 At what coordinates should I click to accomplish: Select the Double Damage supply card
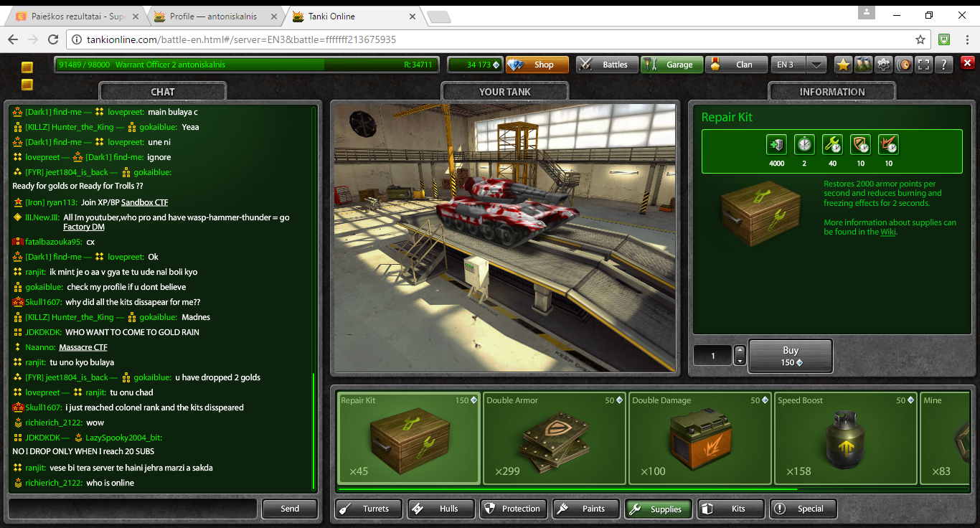[700, 438]
